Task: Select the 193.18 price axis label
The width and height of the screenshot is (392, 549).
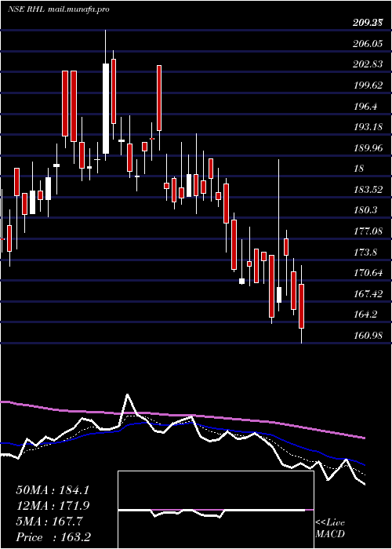Action: 368,127
